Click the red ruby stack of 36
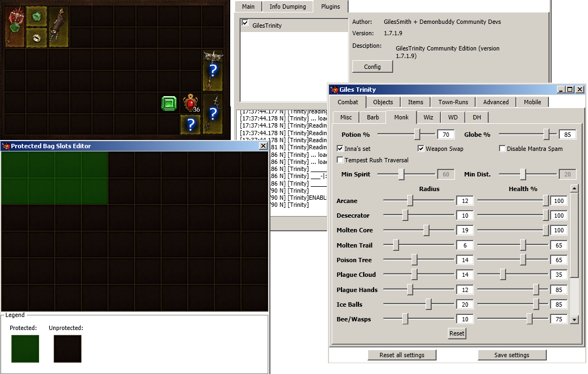The image size is (588, 374). tap(191, 103)
